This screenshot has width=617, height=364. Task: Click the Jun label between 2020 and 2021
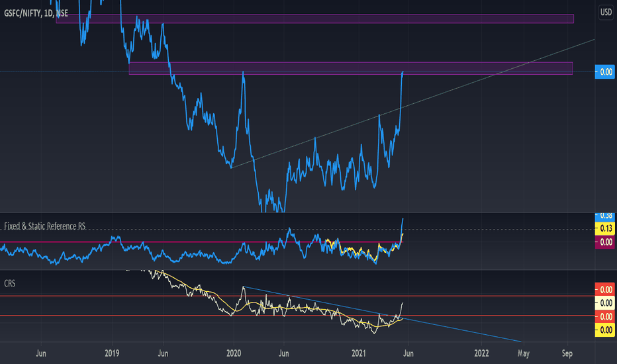coord(284,353)
